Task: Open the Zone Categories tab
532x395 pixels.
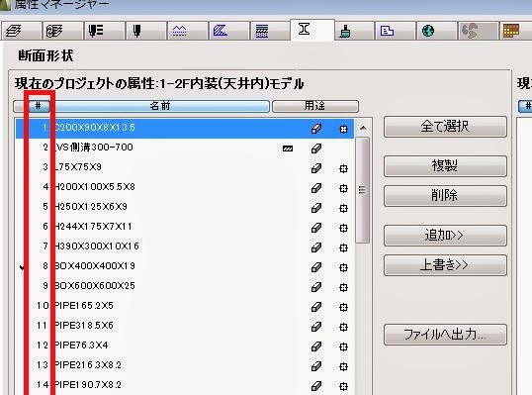Action: (x=396, y=31)
